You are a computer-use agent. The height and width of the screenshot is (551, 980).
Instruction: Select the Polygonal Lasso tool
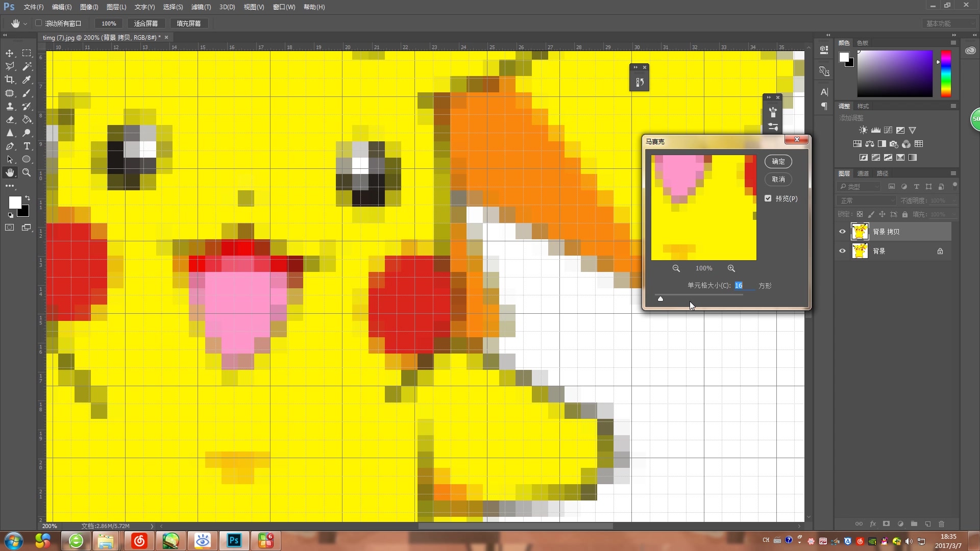coord(10,66)
